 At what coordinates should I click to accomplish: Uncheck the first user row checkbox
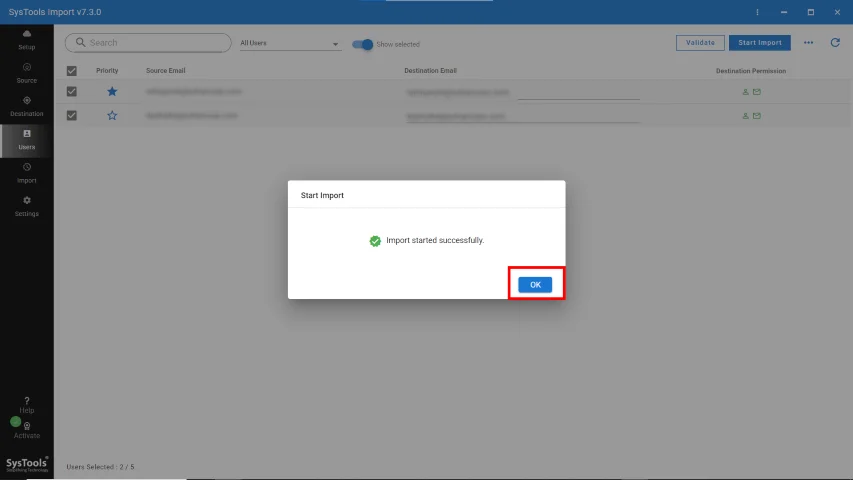(72, 91)
